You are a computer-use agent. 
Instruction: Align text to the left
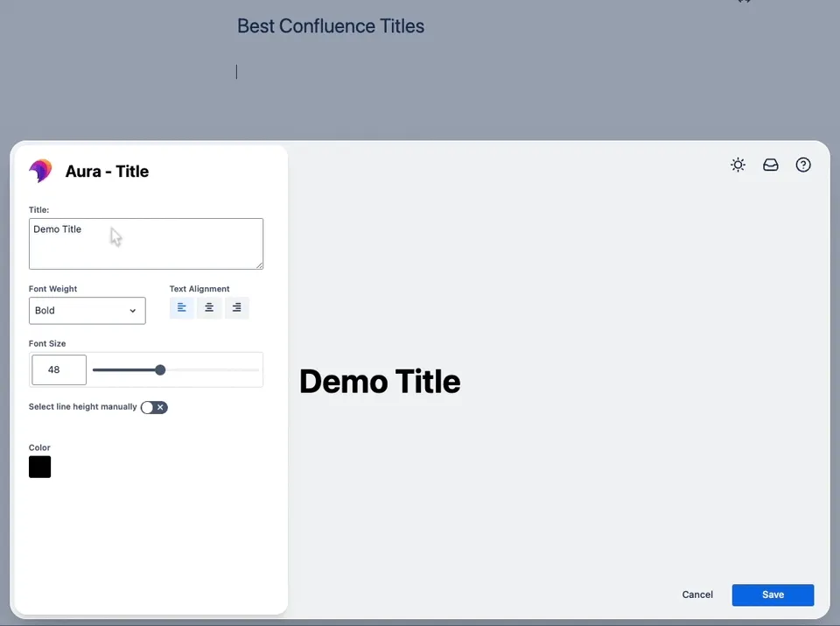[x=182, y=307]
